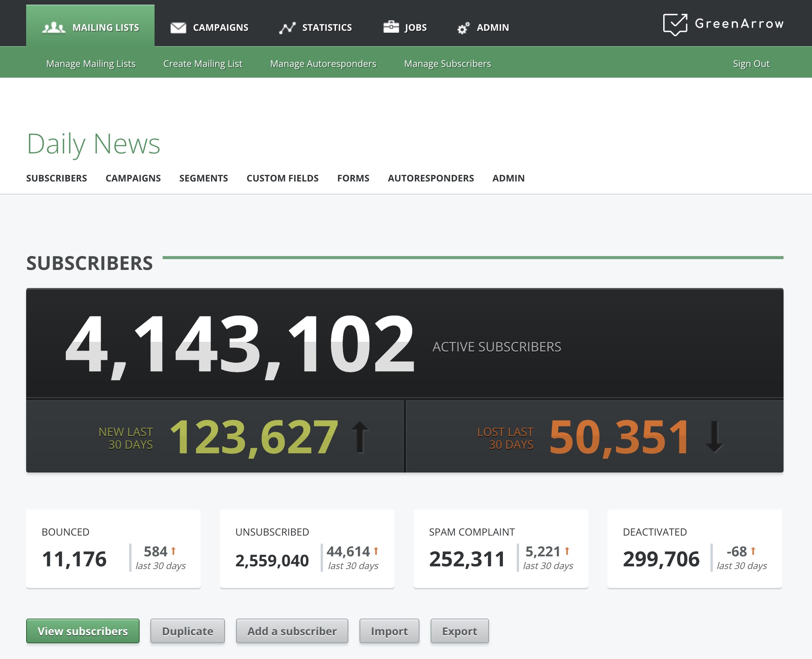Open Manage Autoresponders page
The width and height of the screenshot is (812, 659).
coord(323,64)
